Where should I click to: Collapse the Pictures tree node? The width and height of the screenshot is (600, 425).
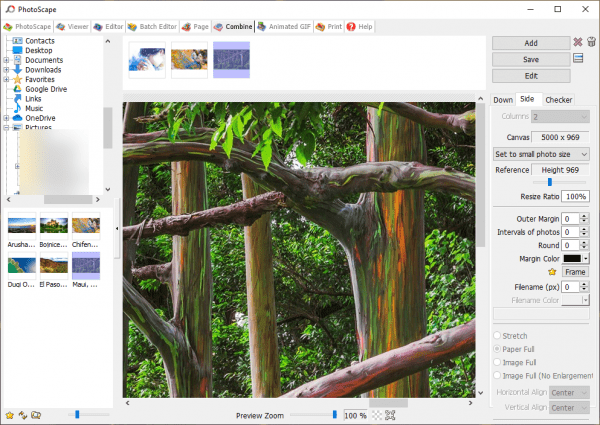point(6,127)
